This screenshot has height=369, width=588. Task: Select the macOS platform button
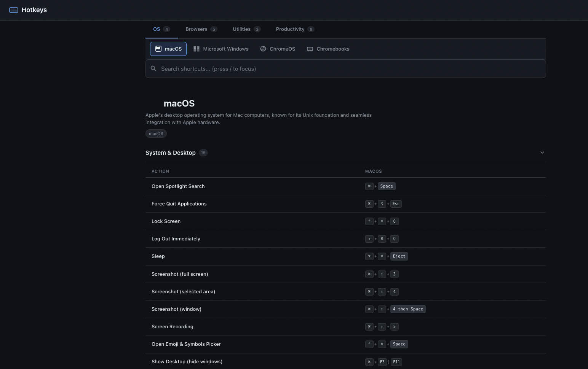click(x=168, y=49)
